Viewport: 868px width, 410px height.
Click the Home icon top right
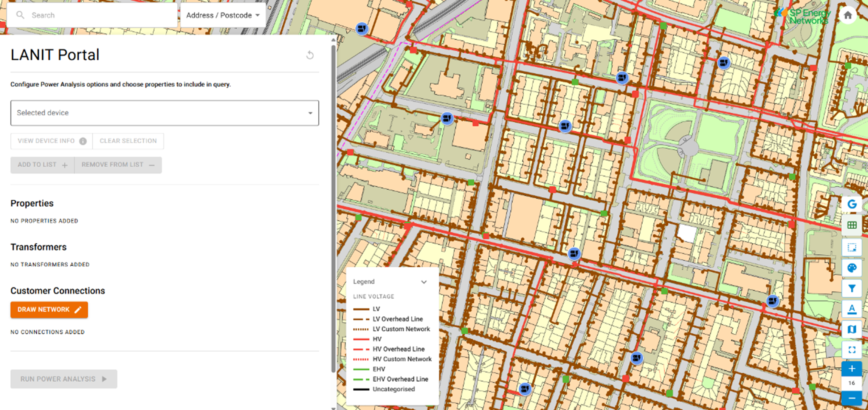(x=848, y=15)
